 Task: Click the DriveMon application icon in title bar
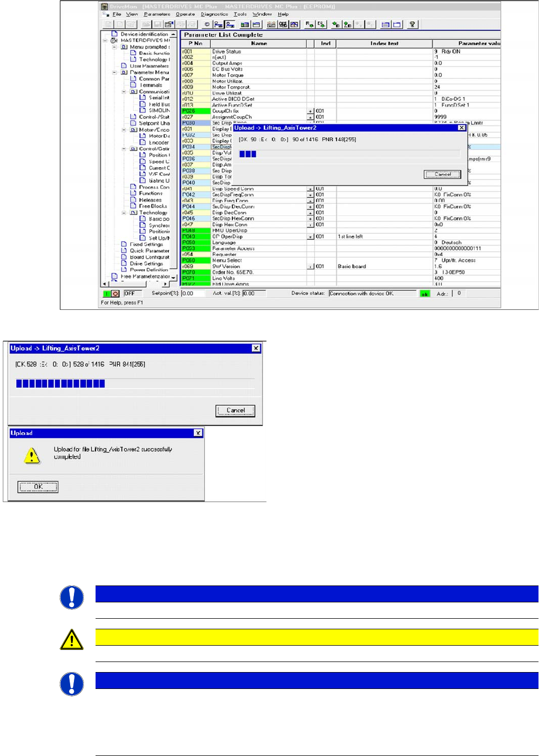(x=105, y=6)
